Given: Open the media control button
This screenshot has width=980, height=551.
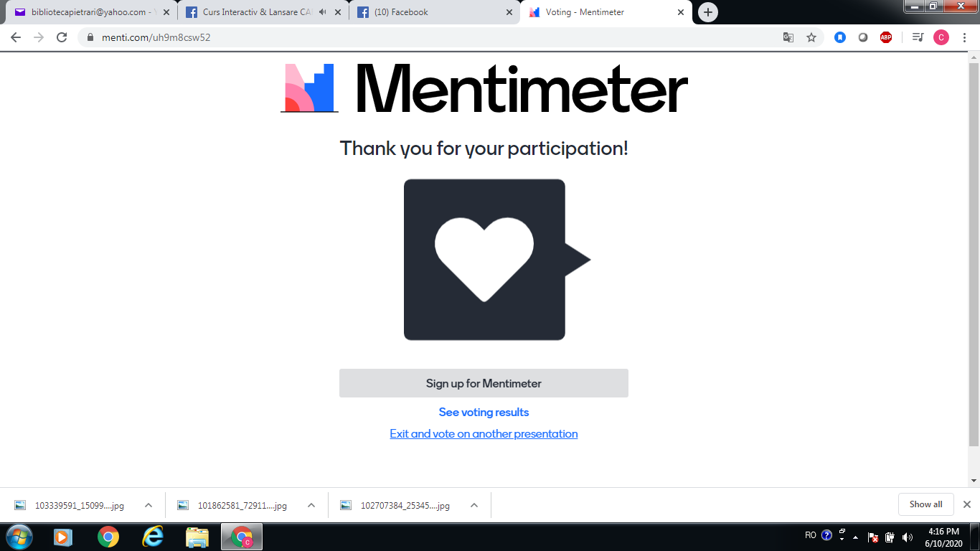Looking at the screenshot, I should click(918, 37).
